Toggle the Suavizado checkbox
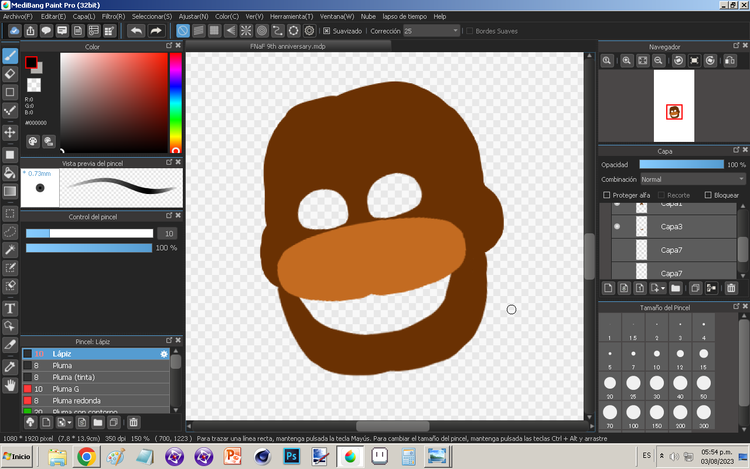The image size is (750, 469). pyautogui.click(x=326, y=31)
